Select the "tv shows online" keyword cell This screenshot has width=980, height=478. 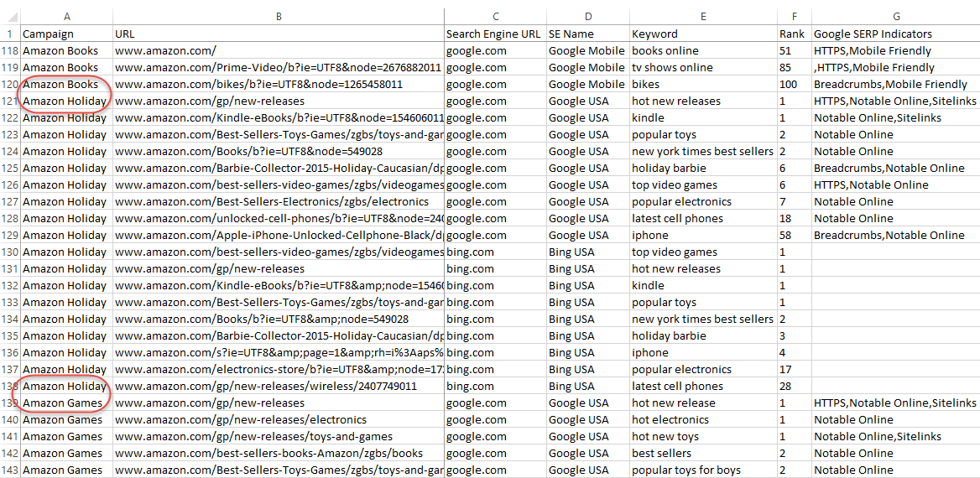[x=703, y=68]
